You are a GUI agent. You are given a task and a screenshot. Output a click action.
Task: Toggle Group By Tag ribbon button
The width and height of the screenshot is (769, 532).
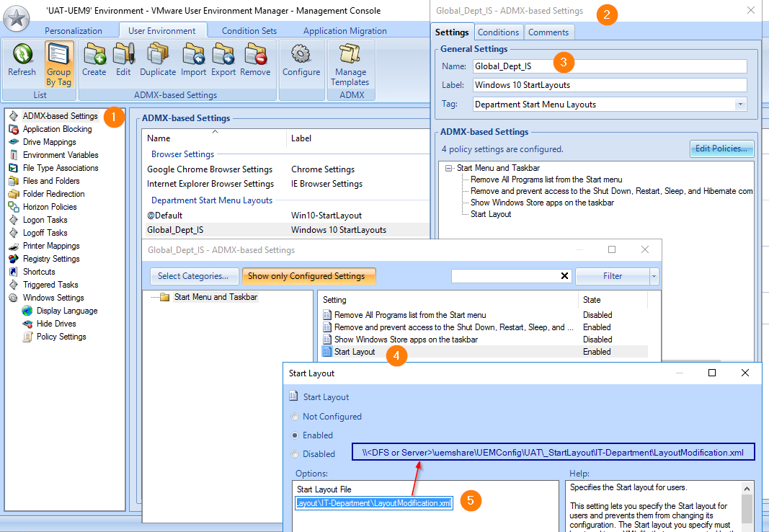[59, 65]
